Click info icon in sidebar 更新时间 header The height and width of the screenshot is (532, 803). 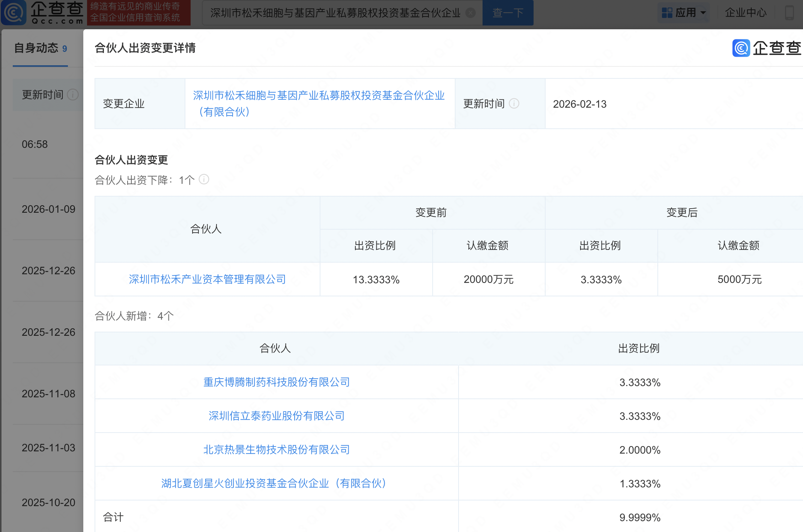[x=73, y=95]
